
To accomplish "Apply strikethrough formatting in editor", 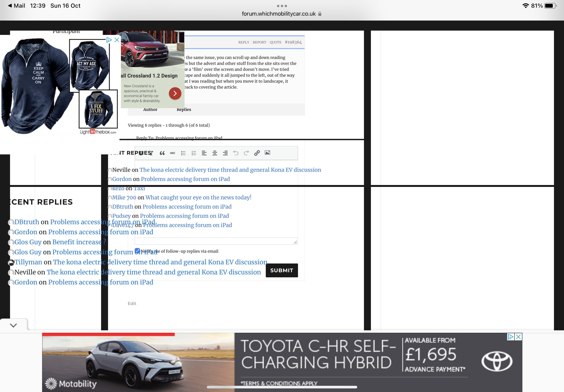I will point(173,153).
